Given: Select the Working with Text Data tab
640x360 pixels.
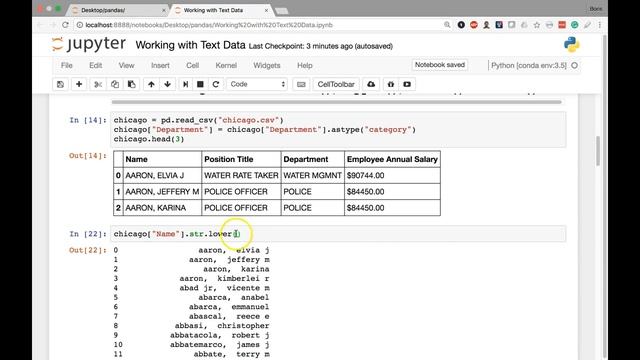Looking at the screenshot, I should coord(220,10).
